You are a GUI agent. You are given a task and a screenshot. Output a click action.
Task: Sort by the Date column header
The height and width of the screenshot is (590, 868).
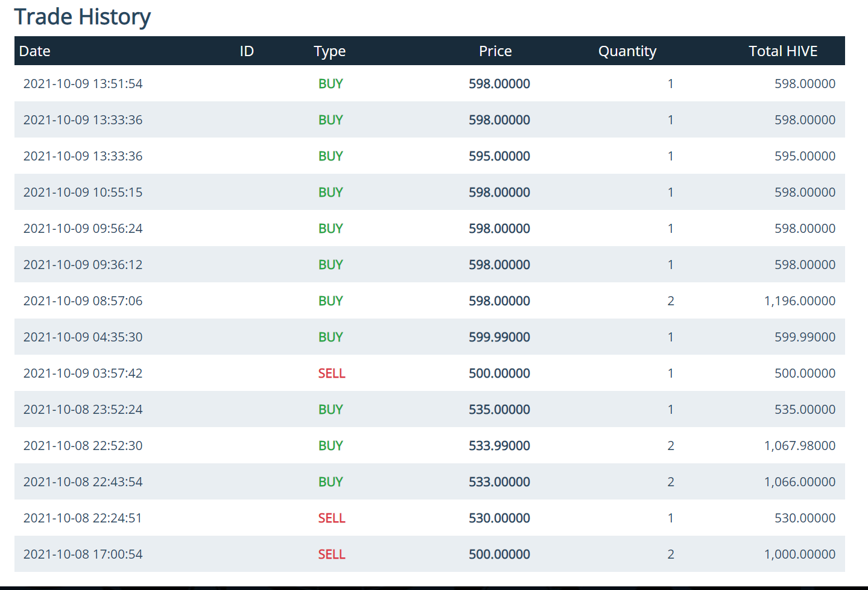[x=34, y=51]
